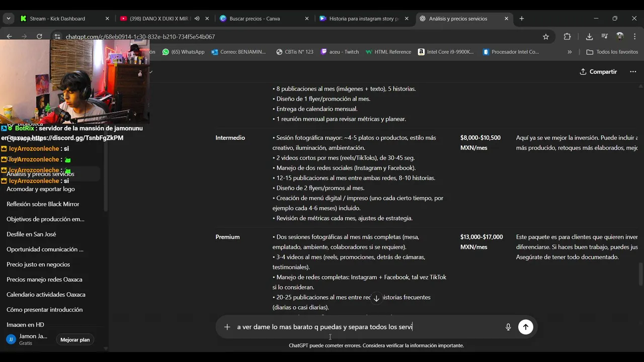Image resolution: width=644 pixels, height=362 pixels.
Task: Open chat Calendario actividades Oaxaca
Action: [46, 295]
